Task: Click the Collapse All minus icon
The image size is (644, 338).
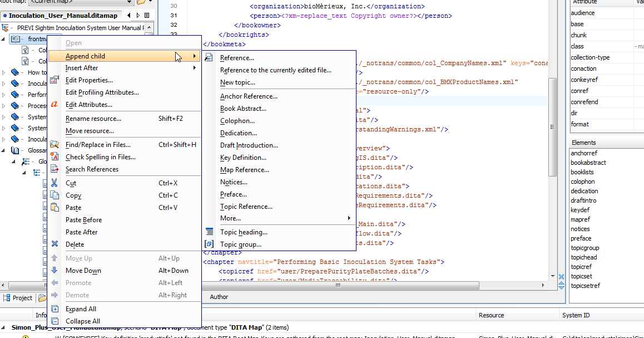Action: [x=55, y=321]
